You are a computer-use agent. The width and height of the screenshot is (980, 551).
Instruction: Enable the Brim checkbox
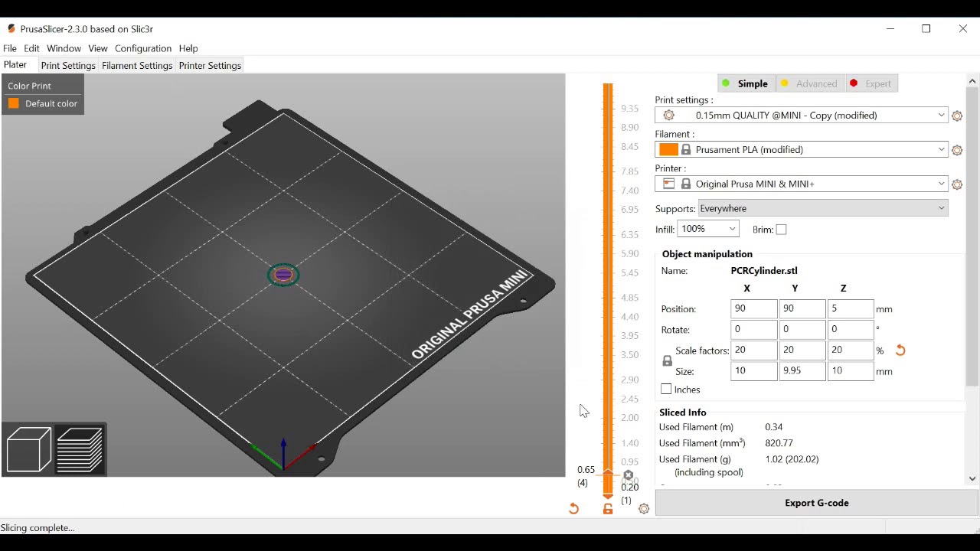tap(781, 230)
